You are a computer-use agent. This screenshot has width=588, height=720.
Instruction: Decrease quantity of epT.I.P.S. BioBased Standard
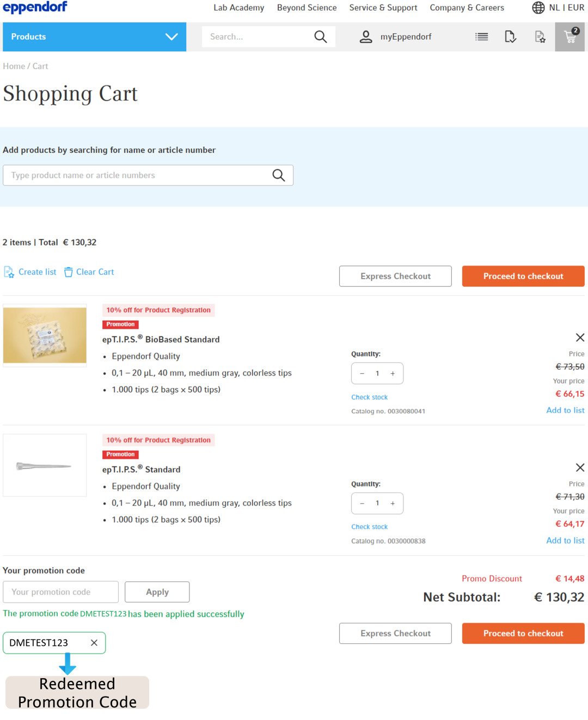[x=362, y=373]
